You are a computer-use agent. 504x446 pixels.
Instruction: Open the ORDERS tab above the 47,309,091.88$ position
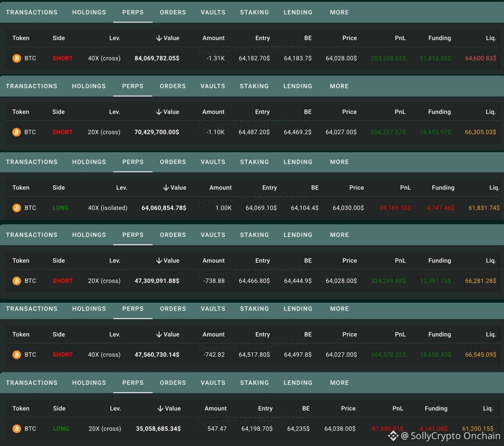pos(173,235)
